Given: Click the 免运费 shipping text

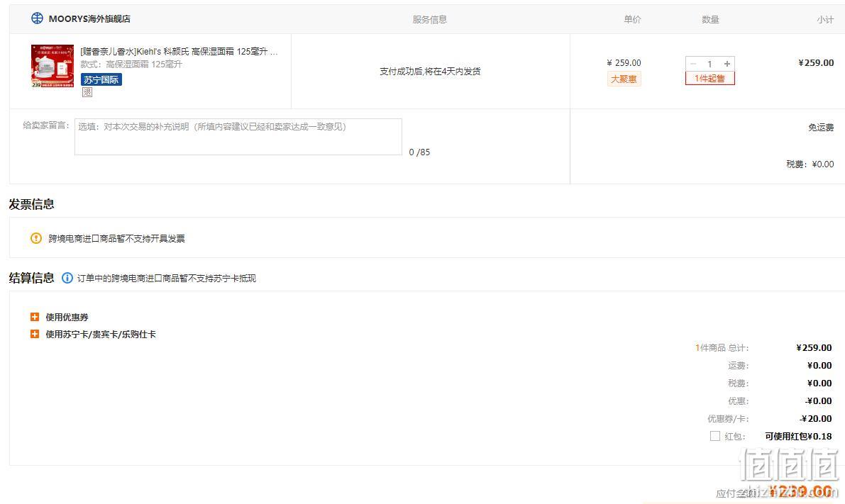Looking at the screenshot, I should [x=821, y=127].
